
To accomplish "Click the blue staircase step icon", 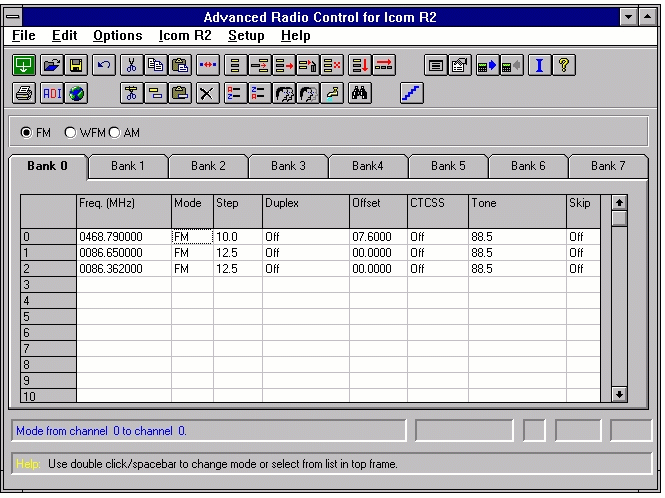I will [x=412, y=93].
